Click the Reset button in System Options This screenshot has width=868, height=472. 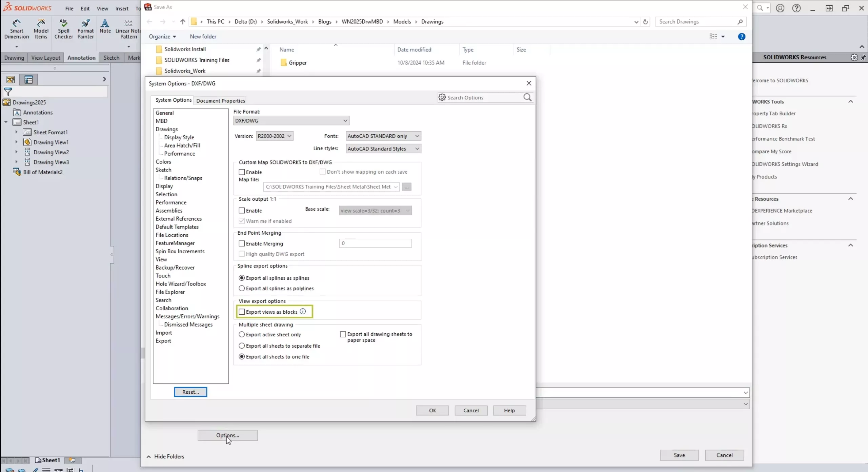[190, 391]
